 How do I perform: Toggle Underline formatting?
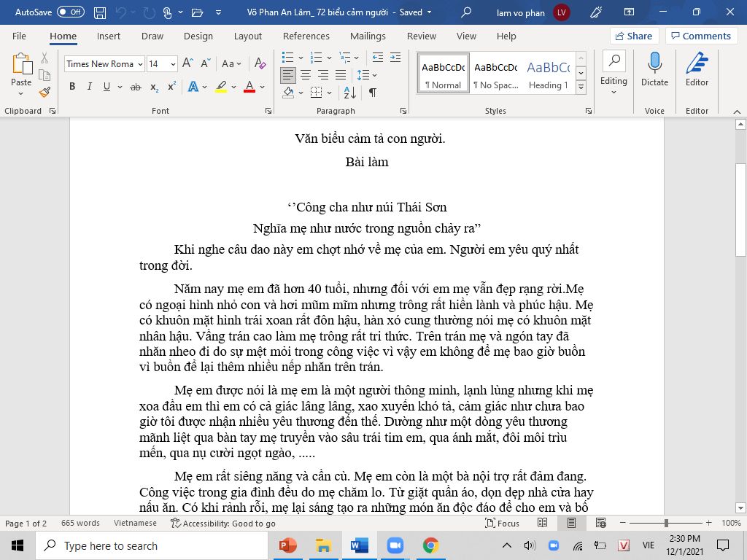pos(107,87)
